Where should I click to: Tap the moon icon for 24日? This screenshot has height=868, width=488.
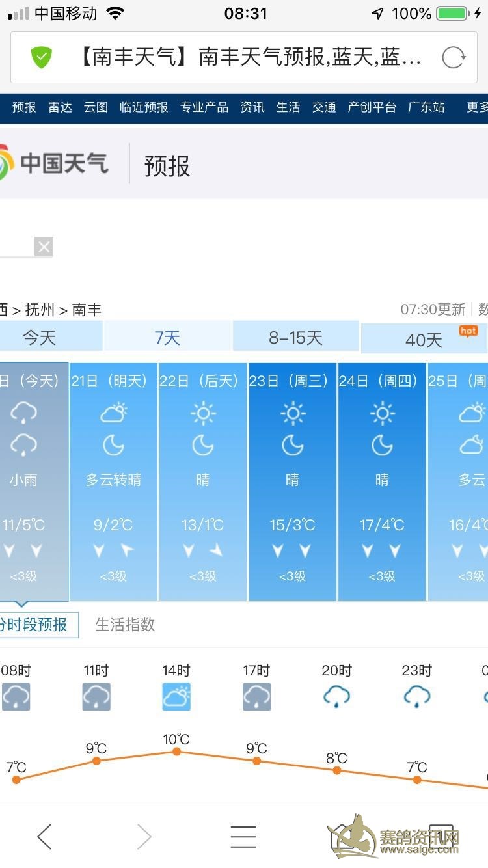click(x=383, y=445)
